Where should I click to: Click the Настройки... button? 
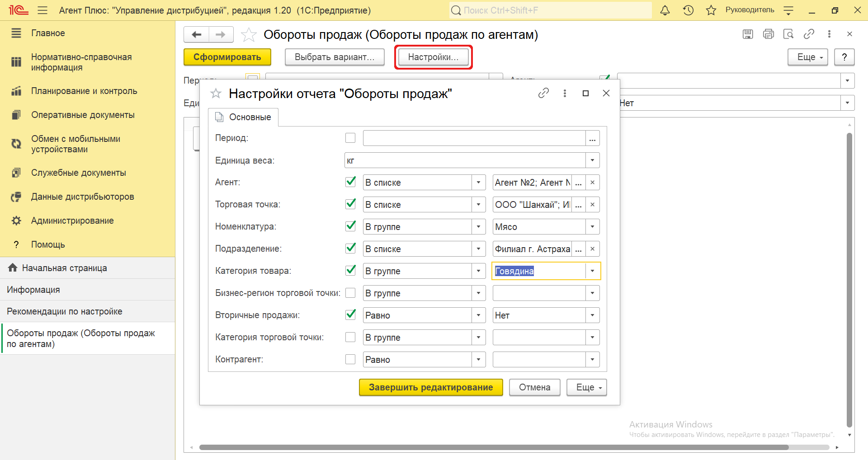(433, 57)
